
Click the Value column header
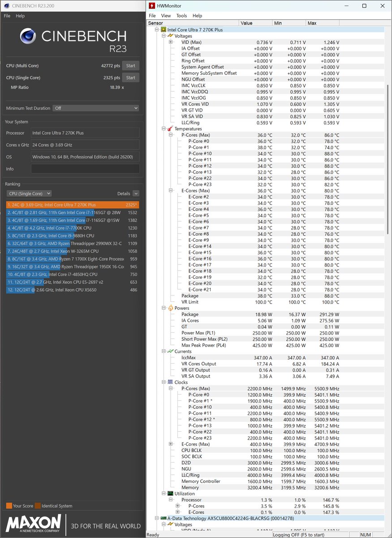(x=256, y=23)
